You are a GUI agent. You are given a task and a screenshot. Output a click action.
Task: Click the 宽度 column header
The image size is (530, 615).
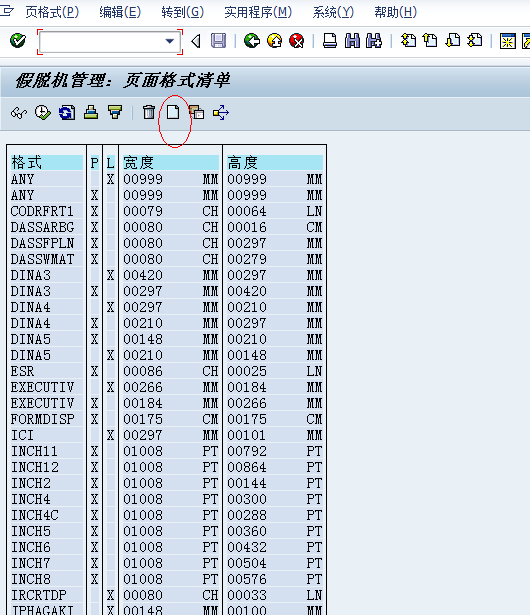tap(171, 162)
